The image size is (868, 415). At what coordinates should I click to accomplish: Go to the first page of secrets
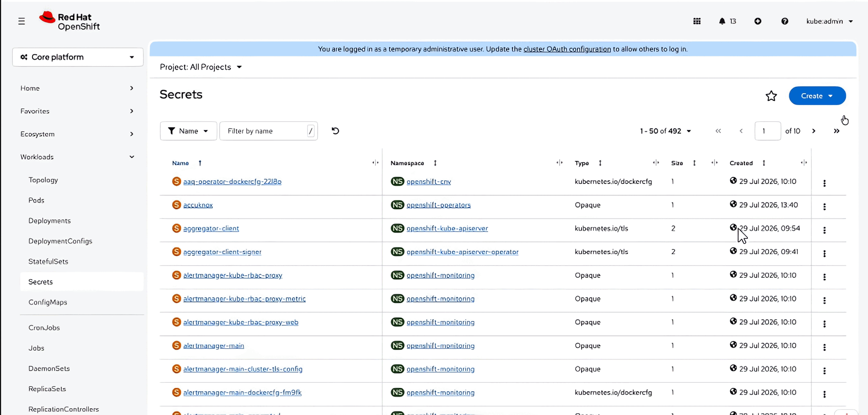tap(718, 131)
